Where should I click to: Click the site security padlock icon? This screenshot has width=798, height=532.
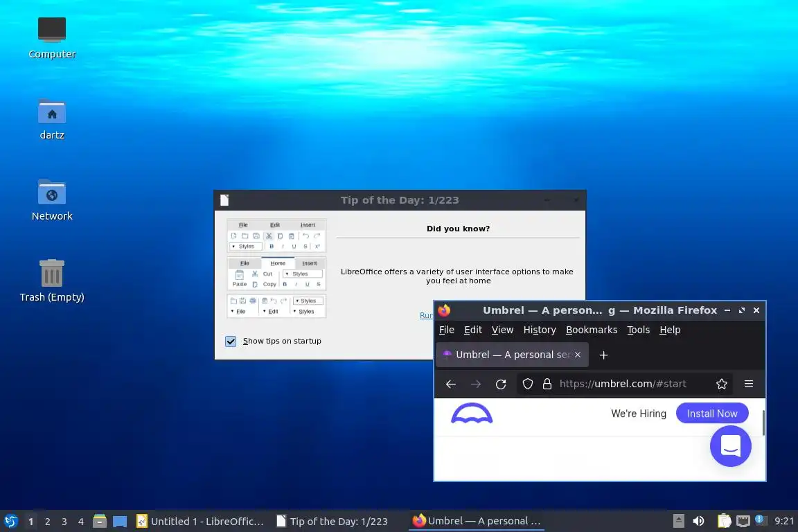[547, 384]
